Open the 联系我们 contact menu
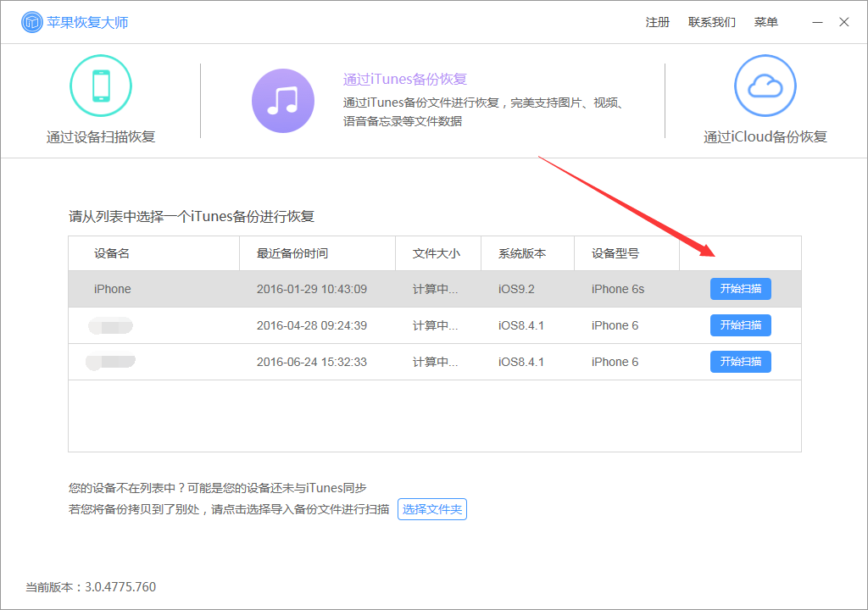 712,22
